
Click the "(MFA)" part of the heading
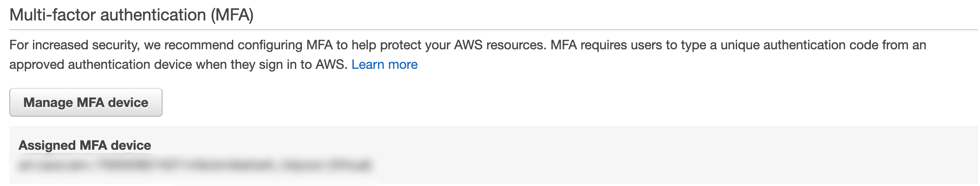232,15
